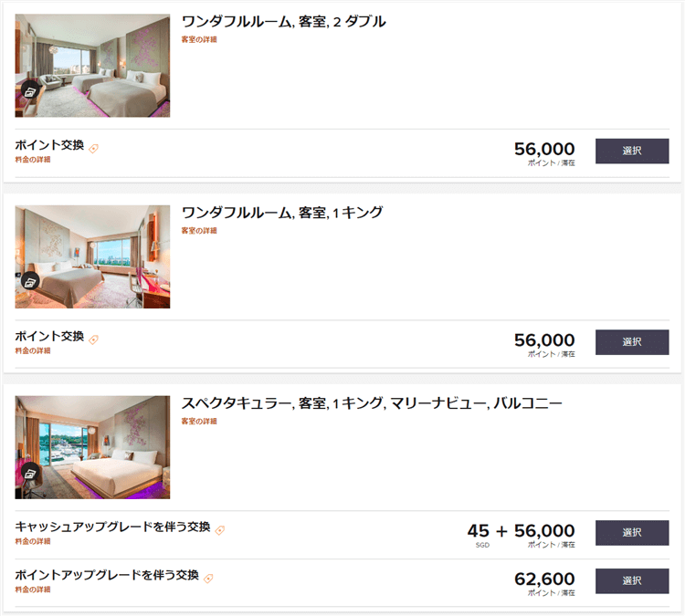Open 客室の詳細 link for スペクタキュラー room

(x=198, y=422)
